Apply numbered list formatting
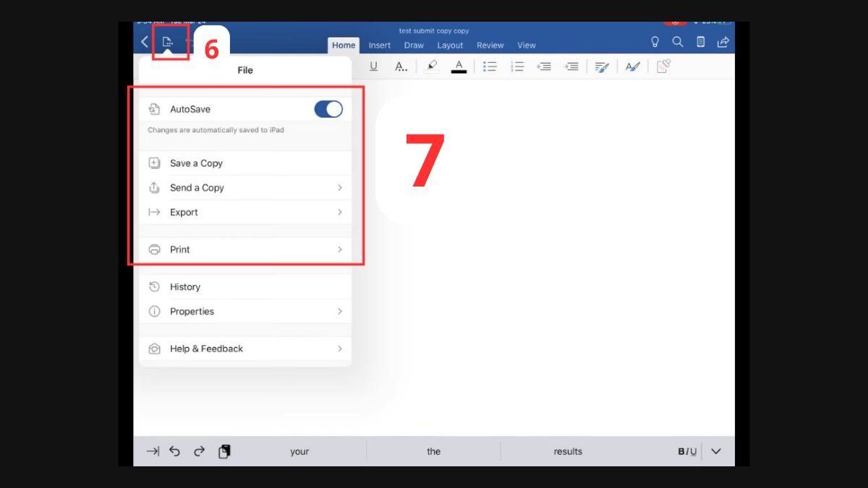868x488 pixels. (517, 67)
